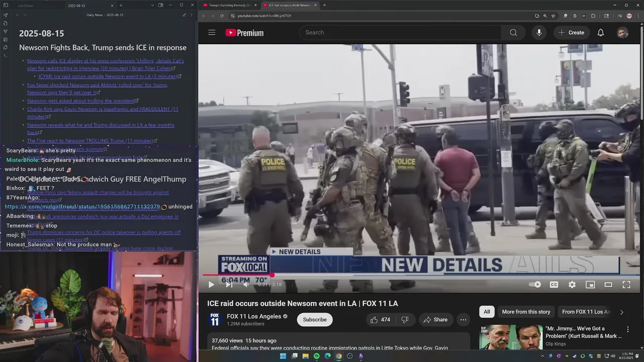The height and width of the screenshot is (362, 644).
Task: Click the YouTube Premium logo
Action: point(245,33)
